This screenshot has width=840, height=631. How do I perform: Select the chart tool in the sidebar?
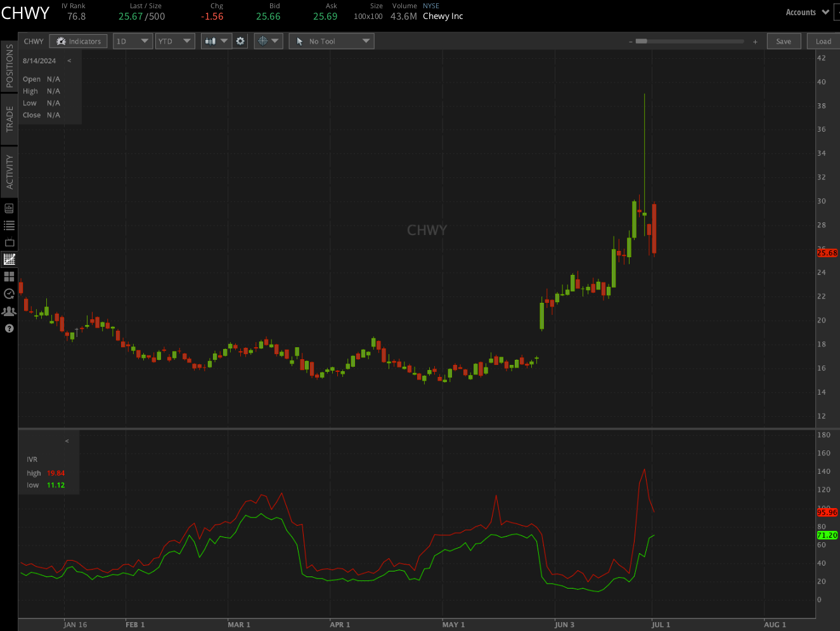click(x=9, y=259)
